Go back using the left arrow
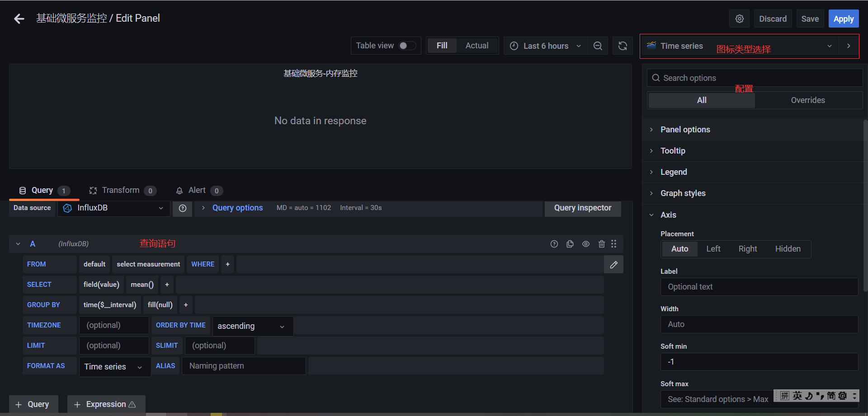This screenshot has width=868, height=416. [x=19, y=19]
